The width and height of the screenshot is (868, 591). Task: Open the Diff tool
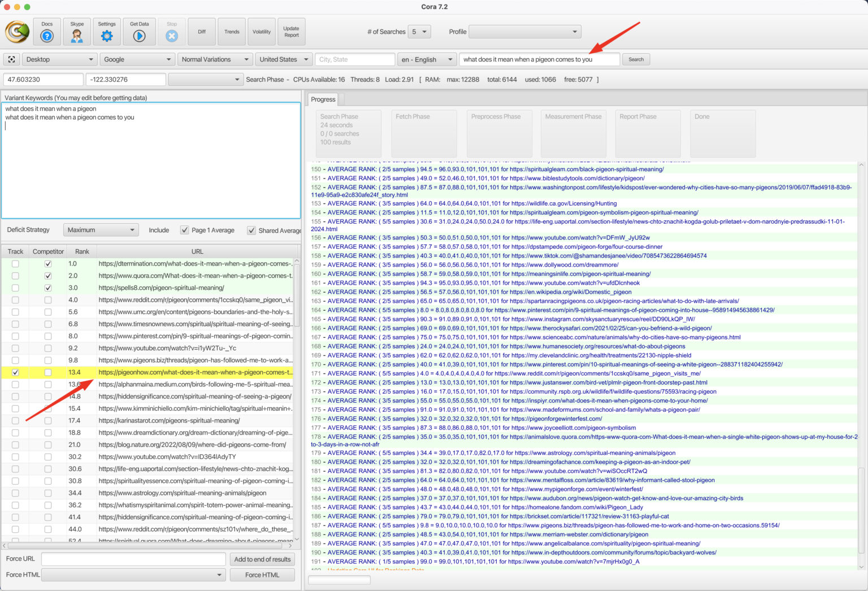(201, 32)
